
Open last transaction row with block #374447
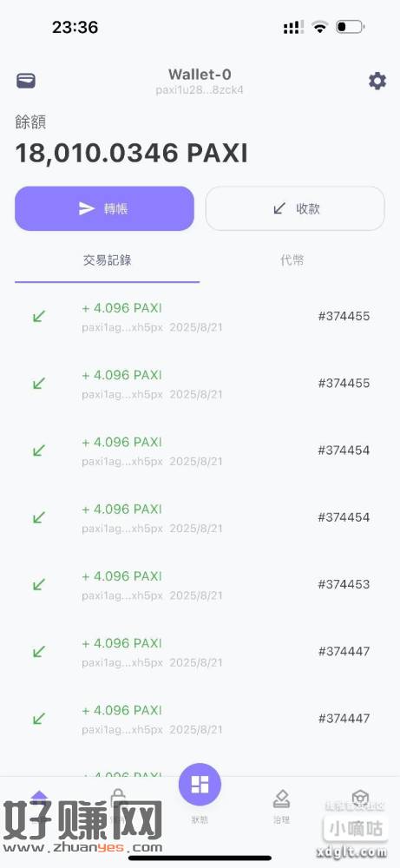200,719
